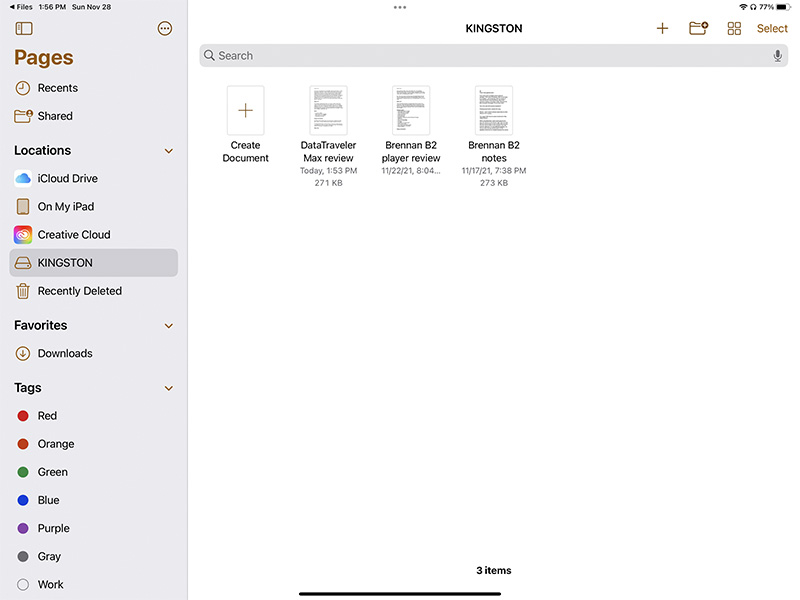
Task: Click the Creative Cloud label
Action: pos(74,235)
